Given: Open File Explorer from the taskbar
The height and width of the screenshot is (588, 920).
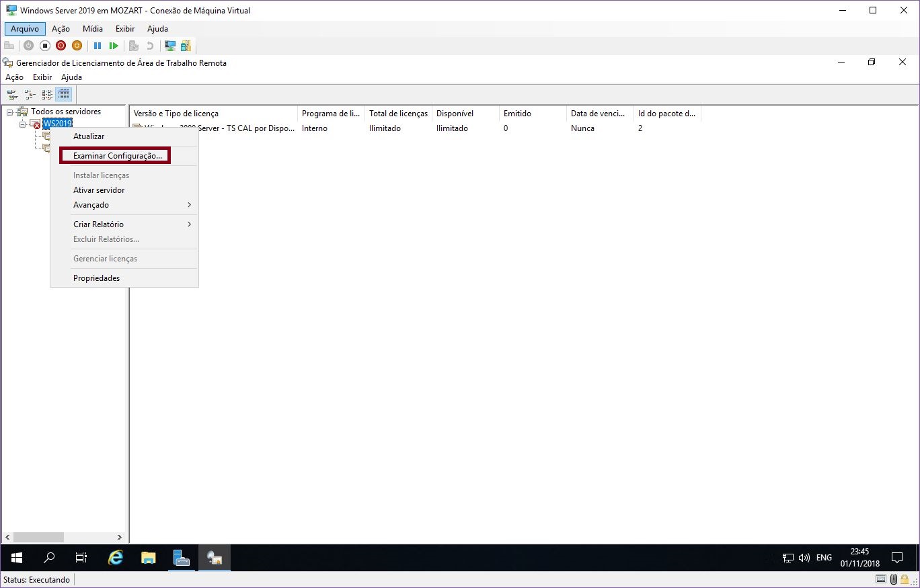Looking at the screenshot, I should [149, 558].
